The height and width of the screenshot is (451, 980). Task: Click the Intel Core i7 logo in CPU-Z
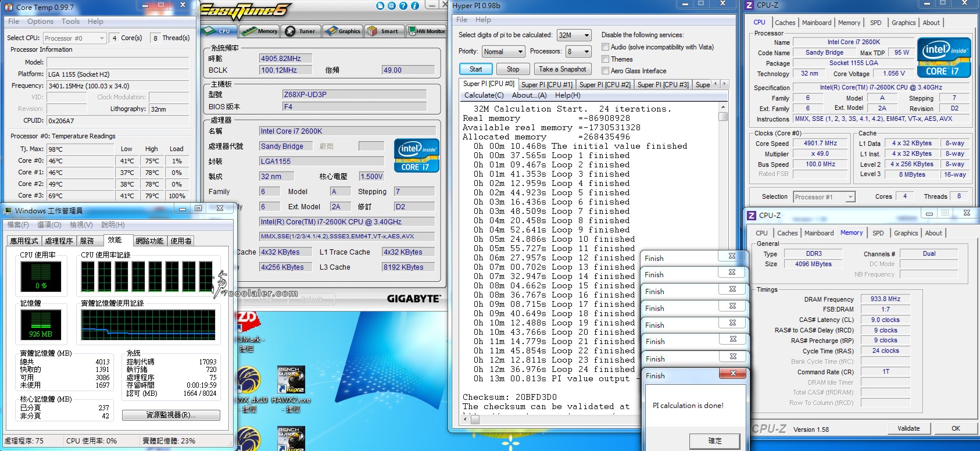tap(944, 58)
